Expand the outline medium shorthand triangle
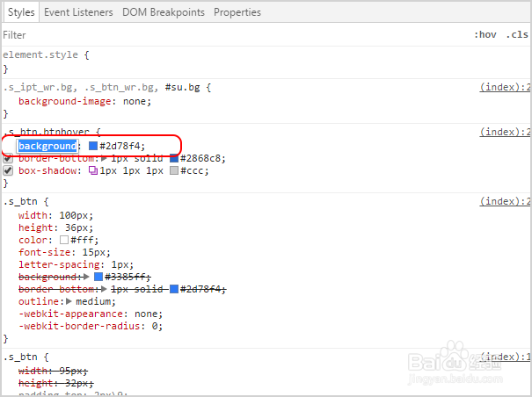Viewport: 532px width, 397px height. [69, 301]
